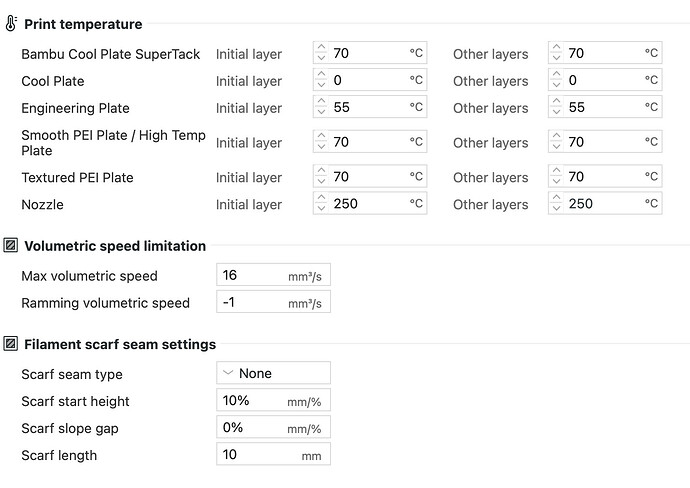The image size is (690, 488).
Task: Click the Textured PEI Plate initial layer field
Action: click(370, 176)
